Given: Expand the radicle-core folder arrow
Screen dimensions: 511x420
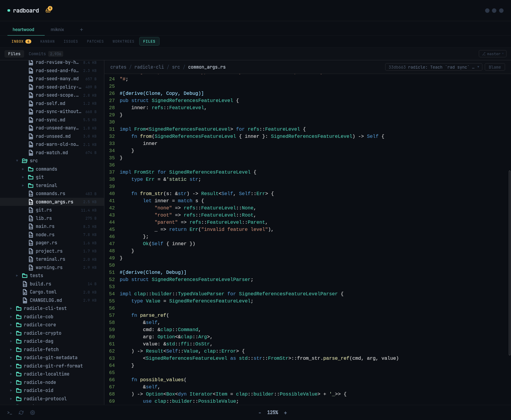Looking at the screenshot, I should (11, 325).
